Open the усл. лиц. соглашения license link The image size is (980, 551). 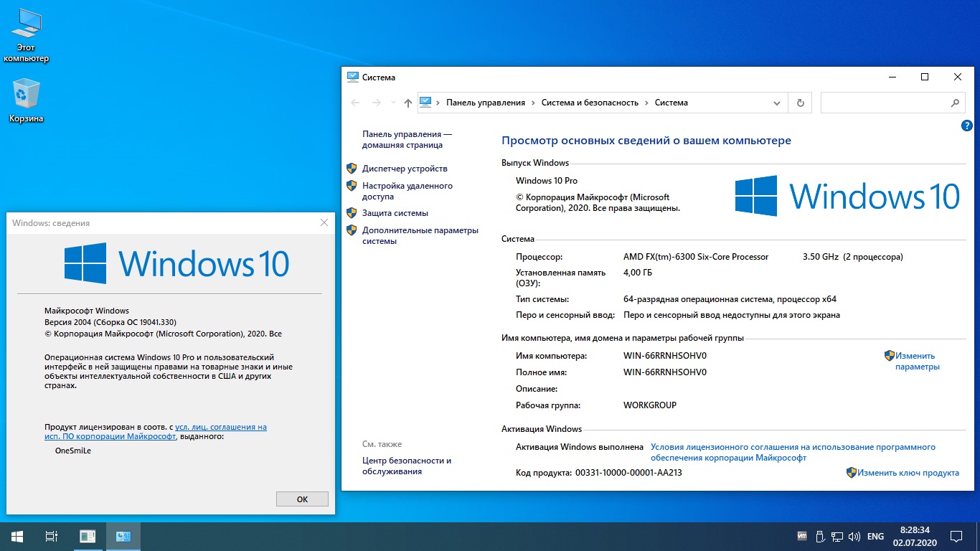coord(156,431)
